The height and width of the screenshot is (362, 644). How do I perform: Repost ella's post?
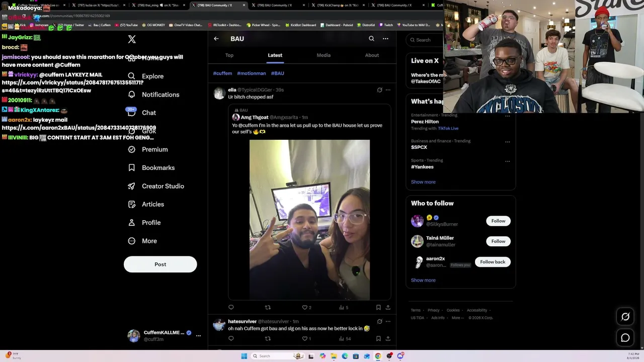[268, 307]
